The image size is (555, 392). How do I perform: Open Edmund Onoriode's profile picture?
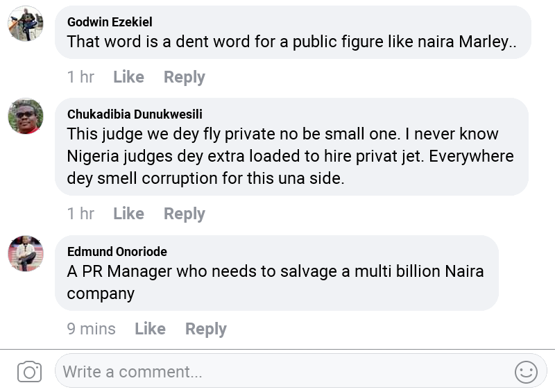26,253
